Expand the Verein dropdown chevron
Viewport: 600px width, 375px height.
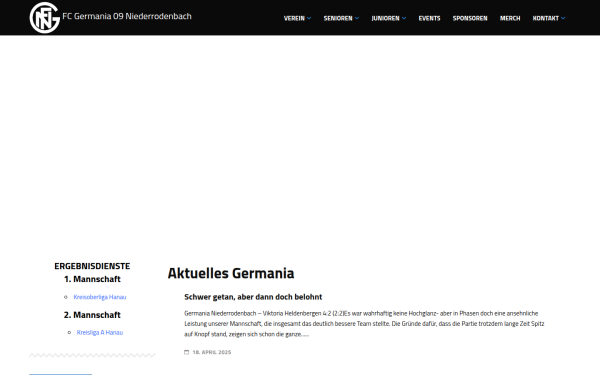tap(309, 18)
